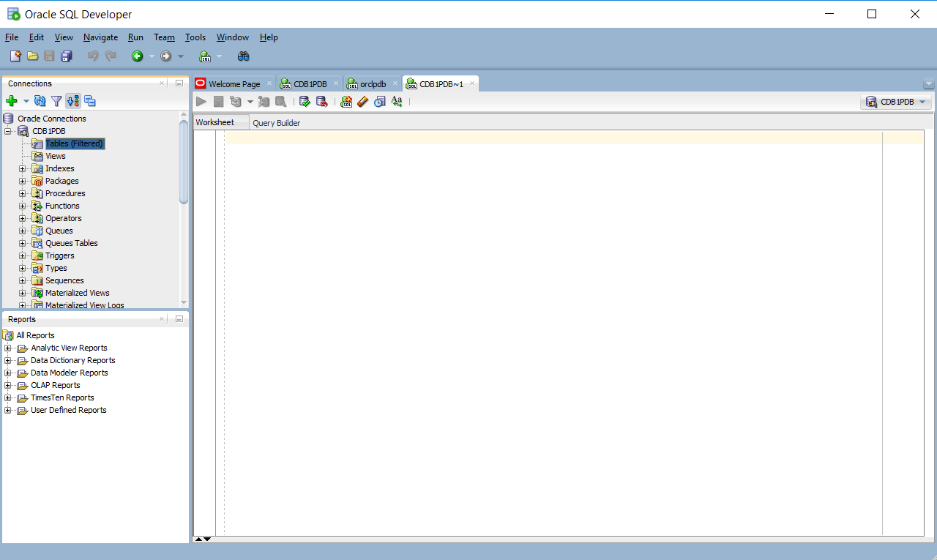The image size is (937, 560).
Task: Click the Clear eraser icon
Action: click(363, 102)
